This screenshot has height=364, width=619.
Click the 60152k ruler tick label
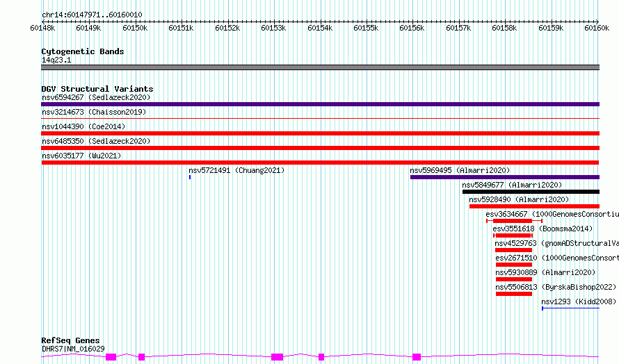[x=227, y=28]
